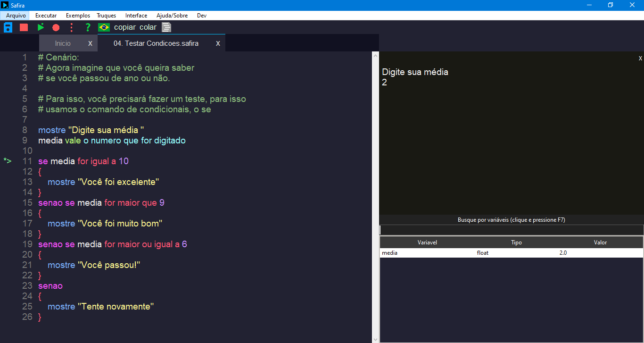Click the red vertical dots icon
Image resolution: width=644 pixels, height=343 pixels.
[72, 27]
